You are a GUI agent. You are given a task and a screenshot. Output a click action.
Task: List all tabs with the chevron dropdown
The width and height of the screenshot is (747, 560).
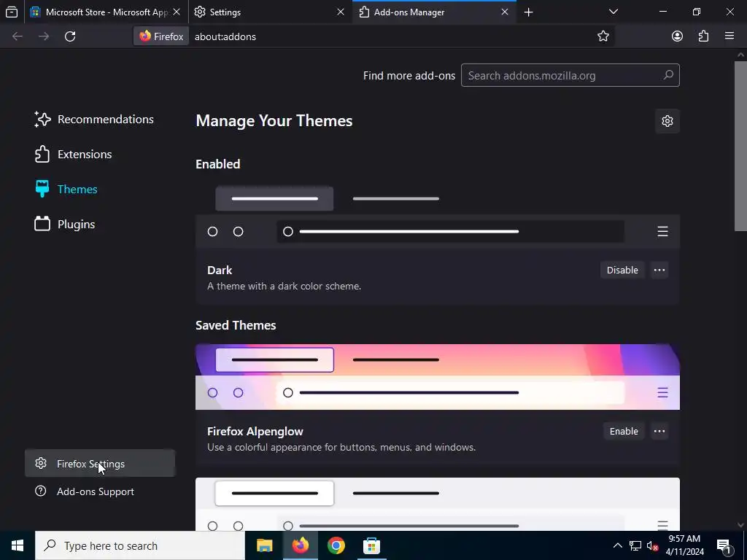pyautogui.click(x=614, y=12)
